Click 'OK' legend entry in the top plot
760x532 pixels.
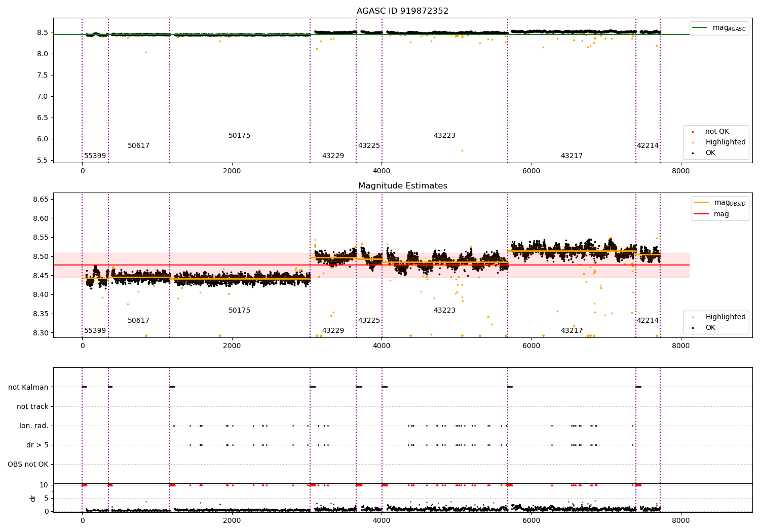(704, 153)
